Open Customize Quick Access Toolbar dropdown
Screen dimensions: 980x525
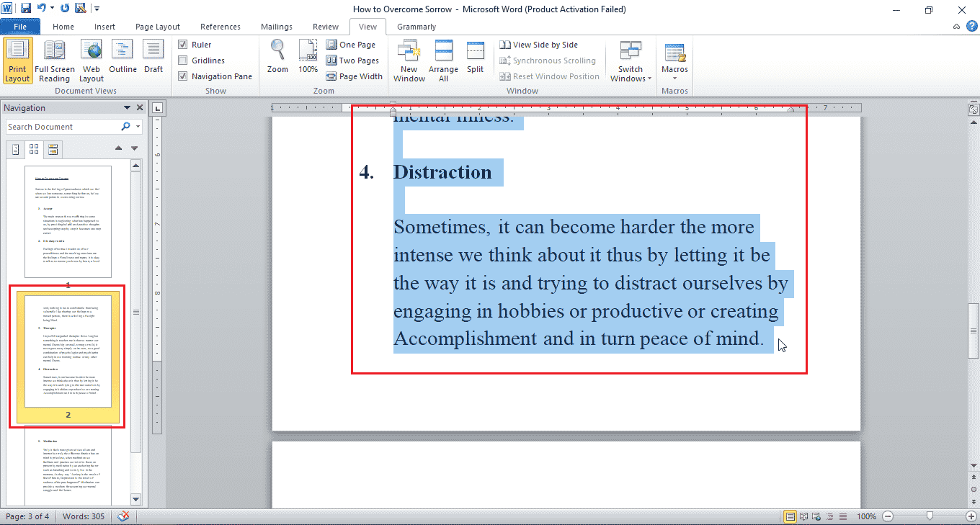click(x=97, y=9)
